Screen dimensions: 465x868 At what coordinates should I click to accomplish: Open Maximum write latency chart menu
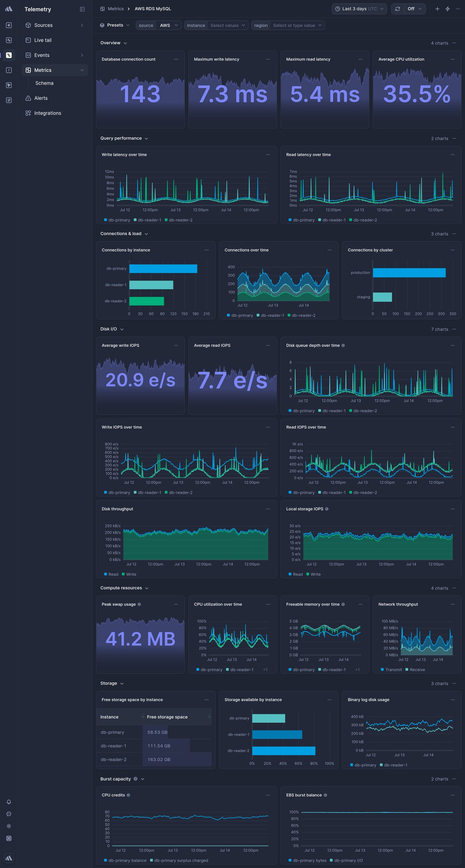click(268, 59)
